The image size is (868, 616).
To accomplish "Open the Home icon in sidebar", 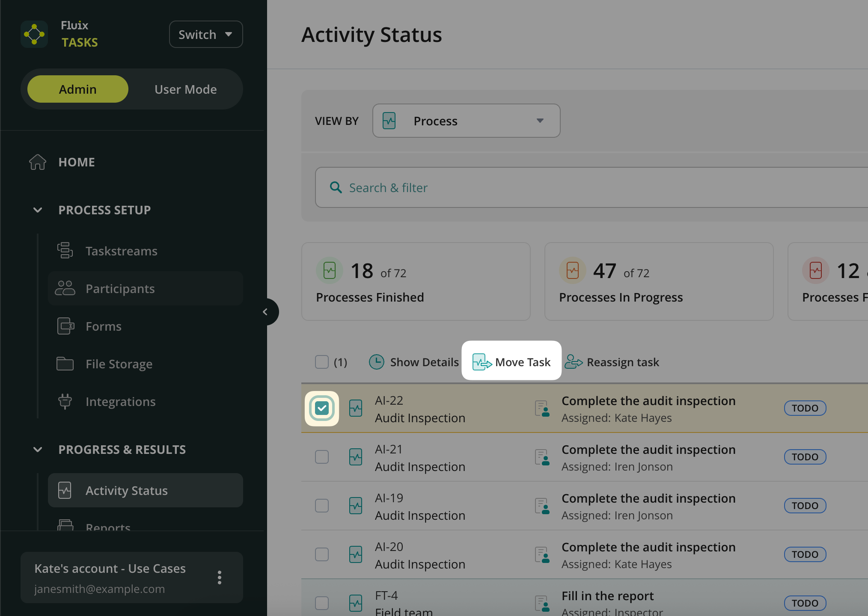I will point(38,162).
